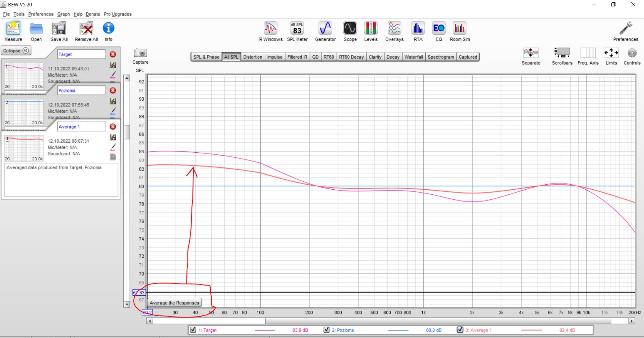Toggle the 1: Target trace checkbox

[193, 330]
